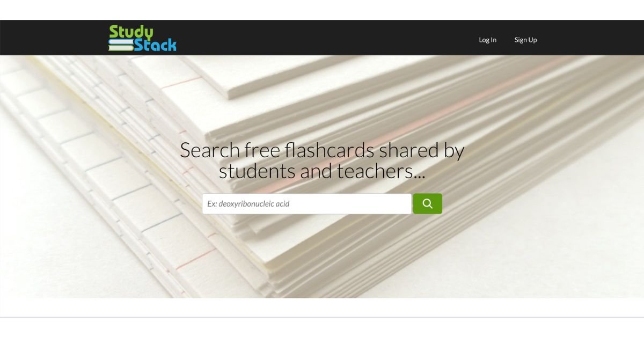Click the blue word Stack in the logo

point(155,45)
